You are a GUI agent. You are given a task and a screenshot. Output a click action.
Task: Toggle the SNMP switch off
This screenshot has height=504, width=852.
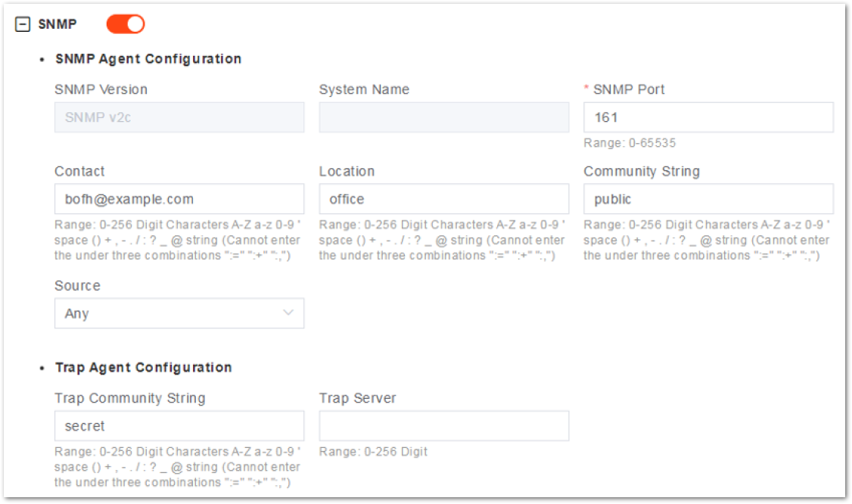[126, 24]
